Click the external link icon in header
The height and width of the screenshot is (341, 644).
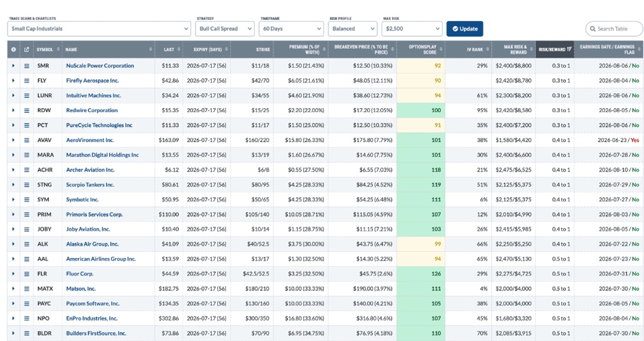pyautogui.click(x=27, y=50)
